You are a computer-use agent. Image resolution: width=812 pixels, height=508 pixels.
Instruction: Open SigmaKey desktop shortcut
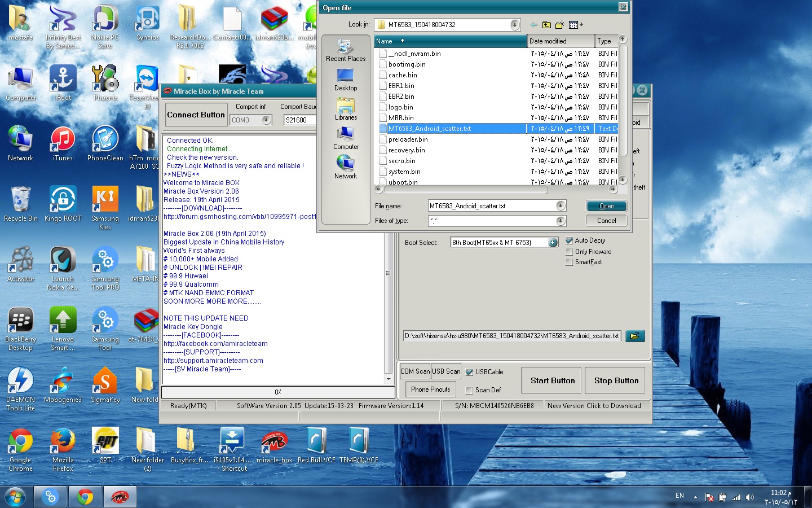[x=105, y=385]
